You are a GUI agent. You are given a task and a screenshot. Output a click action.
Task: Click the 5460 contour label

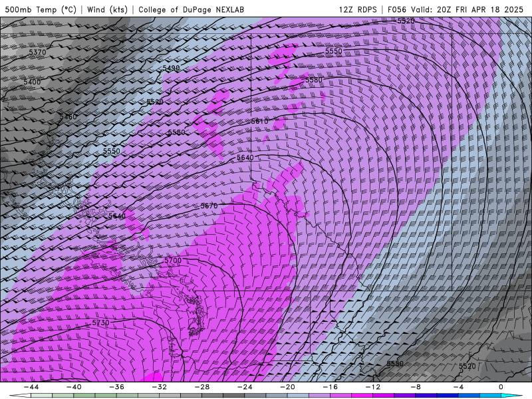pos(68,117)
